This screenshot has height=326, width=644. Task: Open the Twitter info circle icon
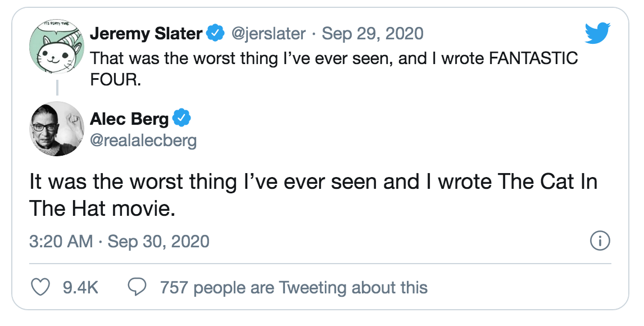click(600, 242)
